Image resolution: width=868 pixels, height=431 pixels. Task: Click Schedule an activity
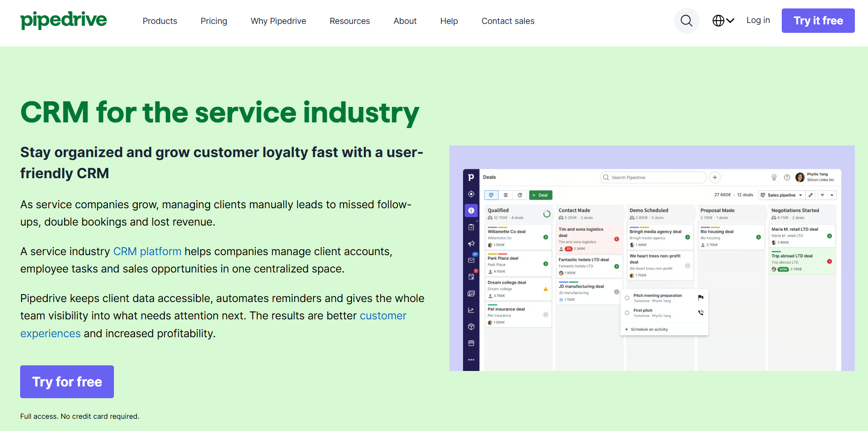tap(646, 329)
